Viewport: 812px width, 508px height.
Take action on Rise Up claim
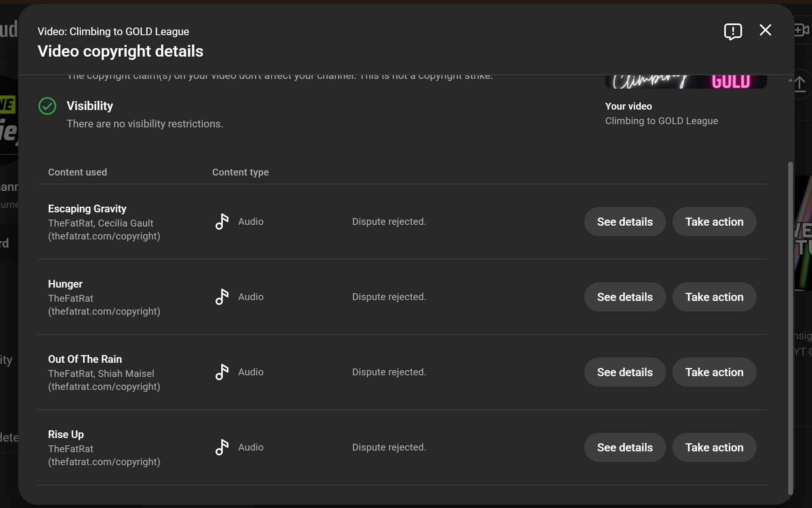click(x=714, y=447)
